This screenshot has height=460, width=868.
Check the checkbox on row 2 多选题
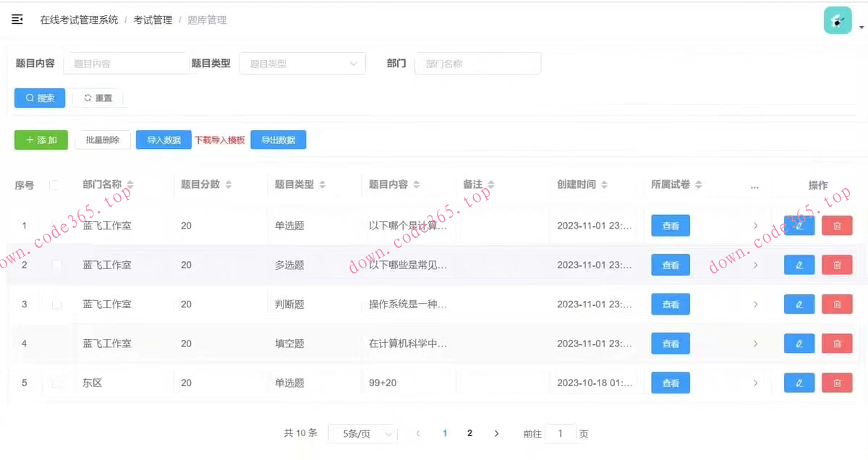[x=57, y=265]
